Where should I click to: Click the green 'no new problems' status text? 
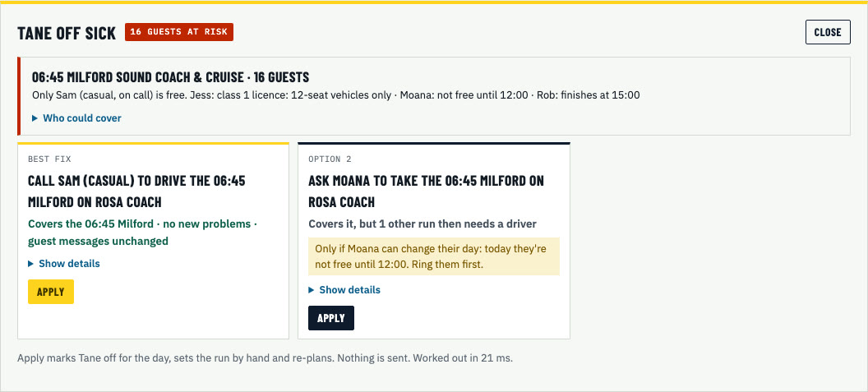tap(142, 233)
